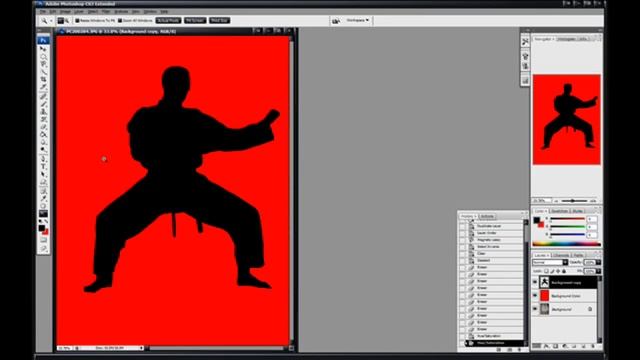
Task: Toggle Quick Mask mode in toolbox
Action: click(43, 240)
